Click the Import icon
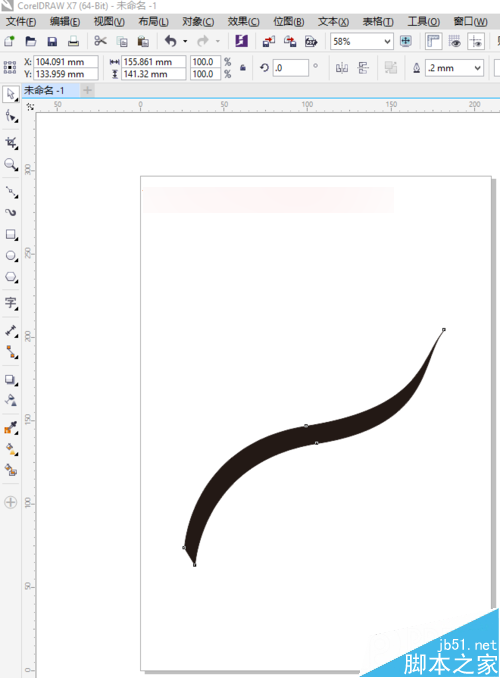This screenshot has height=678, width=500. click(x=269, y=42)
